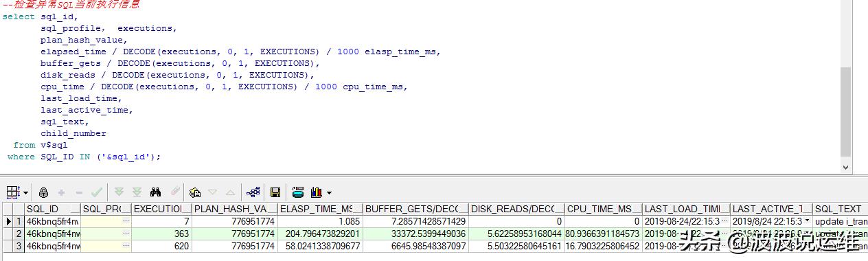This screenshot has width=868, height=261.
Task: Click the next record down triangle
Action: pyautogui.click(x=212, y=193)
